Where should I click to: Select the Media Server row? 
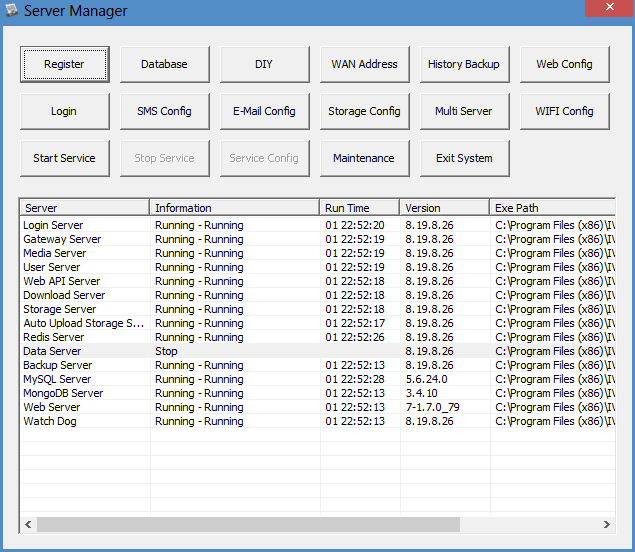coord(318,253)
